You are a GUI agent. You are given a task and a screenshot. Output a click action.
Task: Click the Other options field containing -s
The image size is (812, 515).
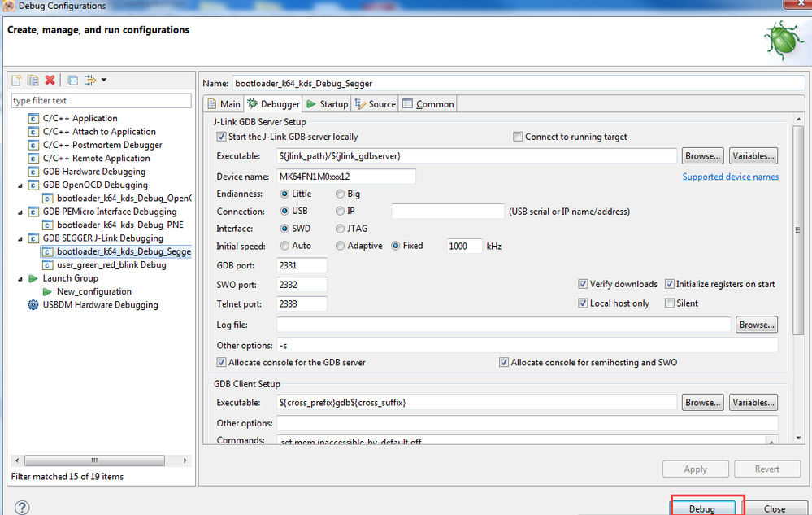pyautogui.click(x=528, y=346)
